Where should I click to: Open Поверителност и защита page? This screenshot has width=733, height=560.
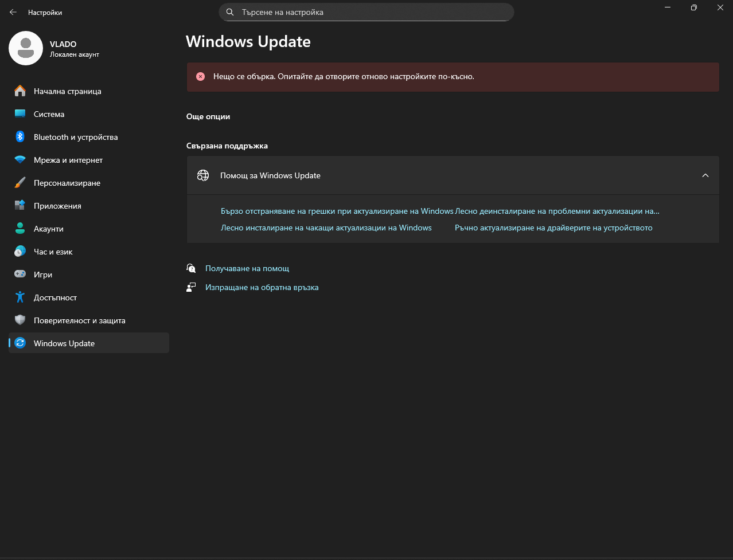89,320
